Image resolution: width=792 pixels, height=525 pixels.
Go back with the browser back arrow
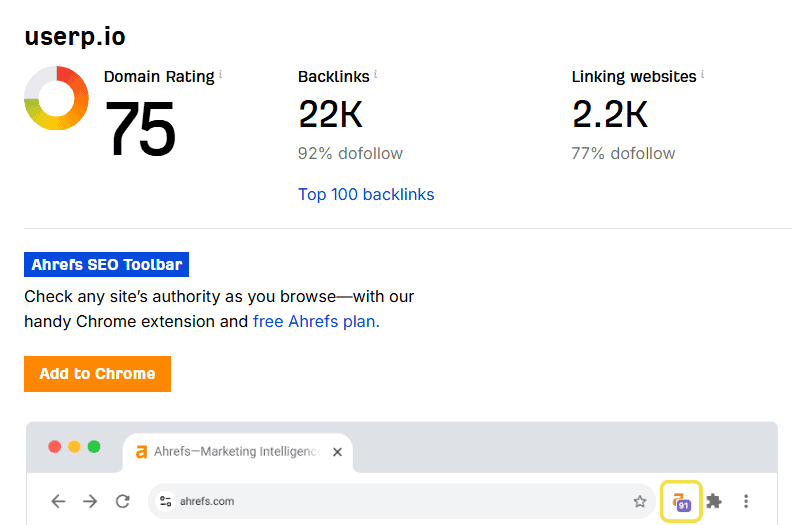59,501
